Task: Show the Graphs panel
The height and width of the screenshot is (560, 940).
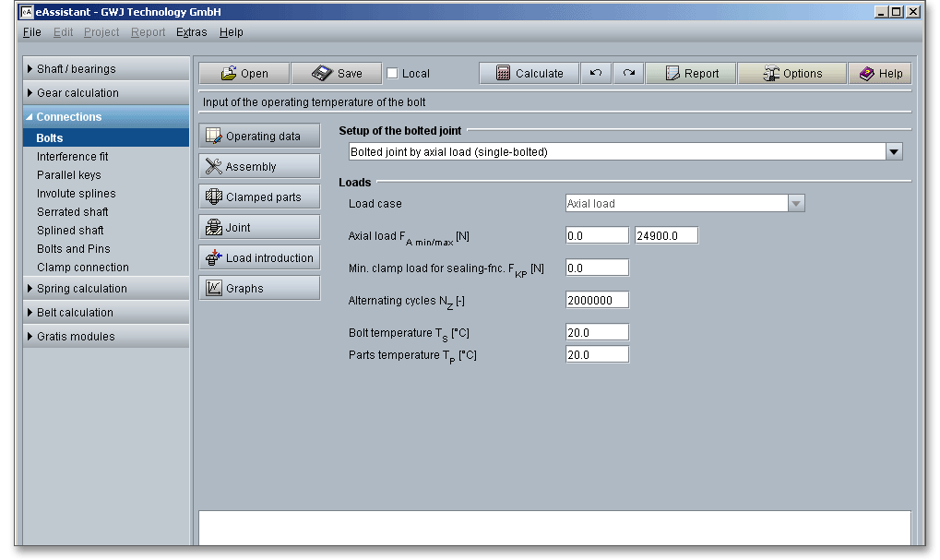Action: 259,289
